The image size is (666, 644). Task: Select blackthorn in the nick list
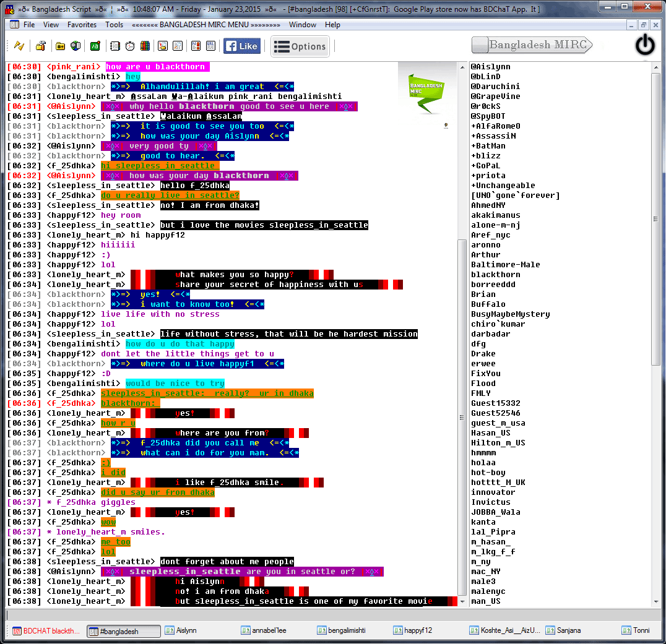tap(495, 275)
